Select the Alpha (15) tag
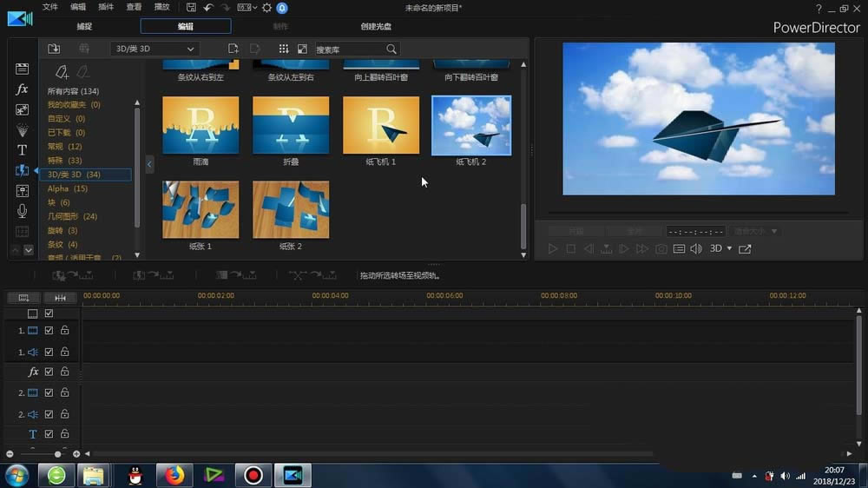Screen dimensions: 868x488 tap(68, 188)
